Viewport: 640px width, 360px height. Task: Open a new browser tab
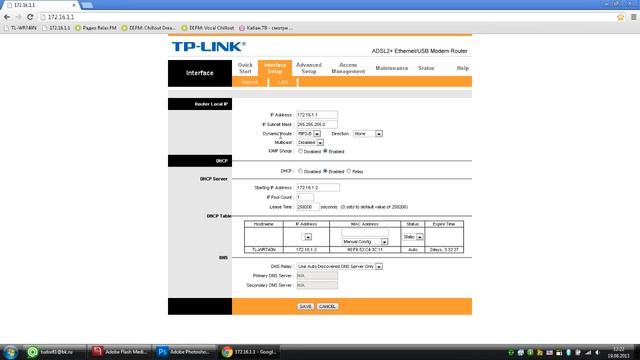pyautogui.click(x=87, y=5)
